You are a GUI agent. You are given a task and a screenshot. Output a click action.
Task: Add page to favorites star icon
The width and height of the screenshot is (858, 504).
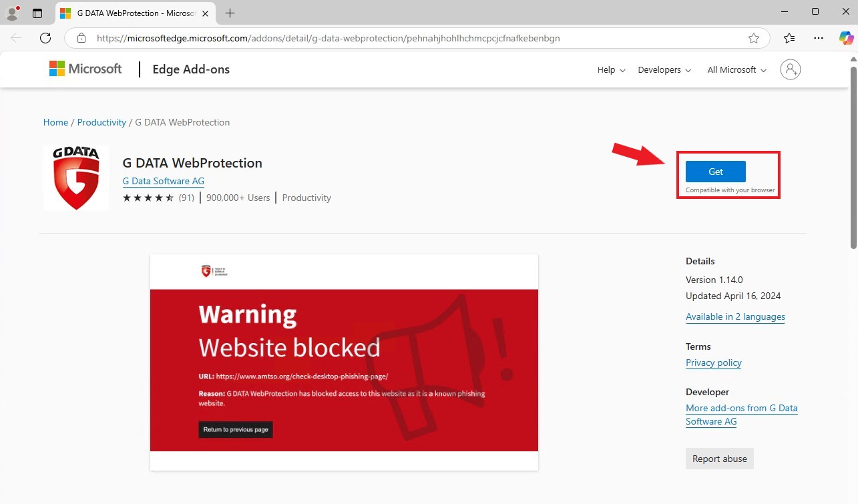754,38
